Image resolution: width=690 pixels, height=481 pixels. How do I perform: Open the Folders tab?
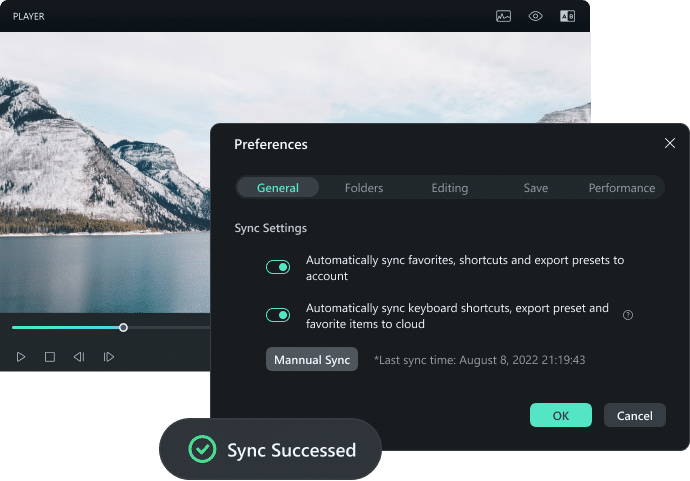[x=363, y=188]
